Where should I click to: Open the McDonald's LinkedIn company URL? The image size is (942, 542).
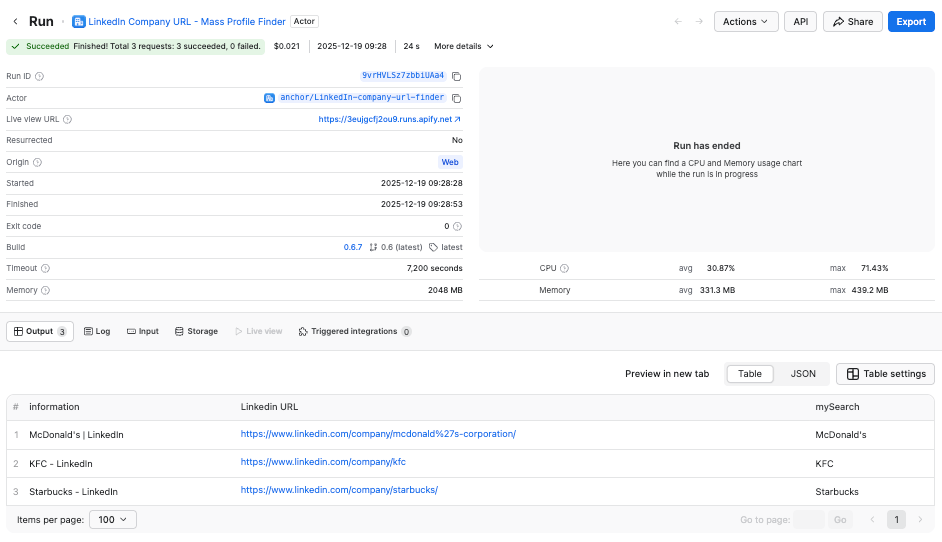point(378,434)
